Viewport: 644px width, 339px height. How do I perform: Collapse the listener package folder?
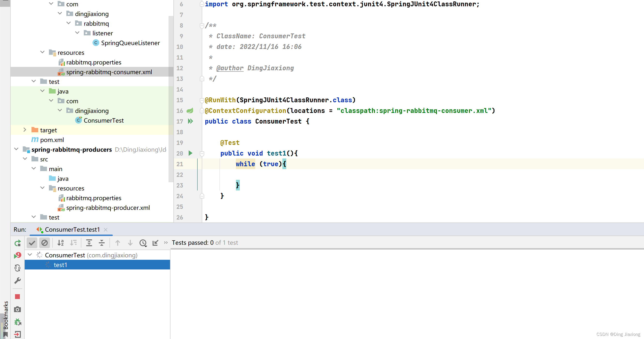(78, 33)
